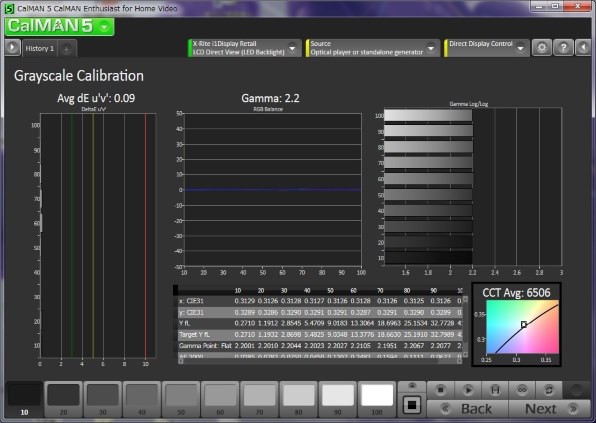Select the 40 percent gray patch

tap(142, 399)
